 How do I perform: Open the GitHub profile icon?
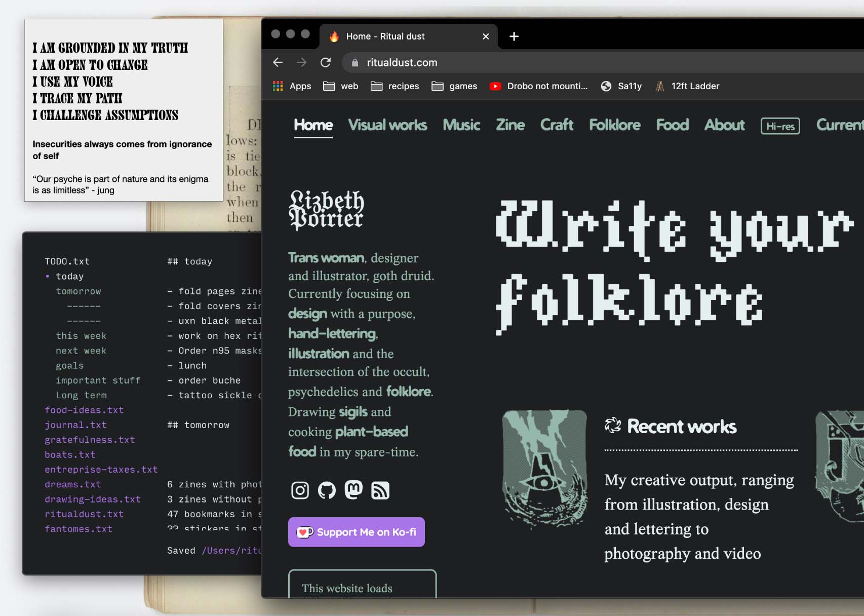327,490
